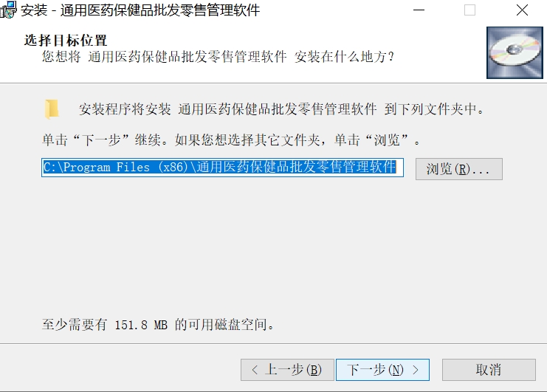Click into the C:\Program Files (x86) path field
Screen dimensions: 547x392
tap(222, 168)
